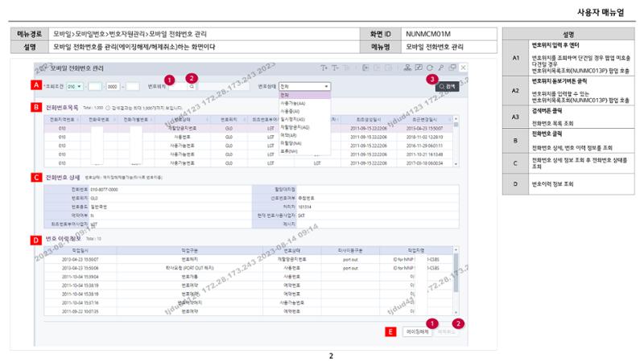Click the pin icon in the window toolbar
This screenshot has height=362, width=644.
tap(440, 68)
